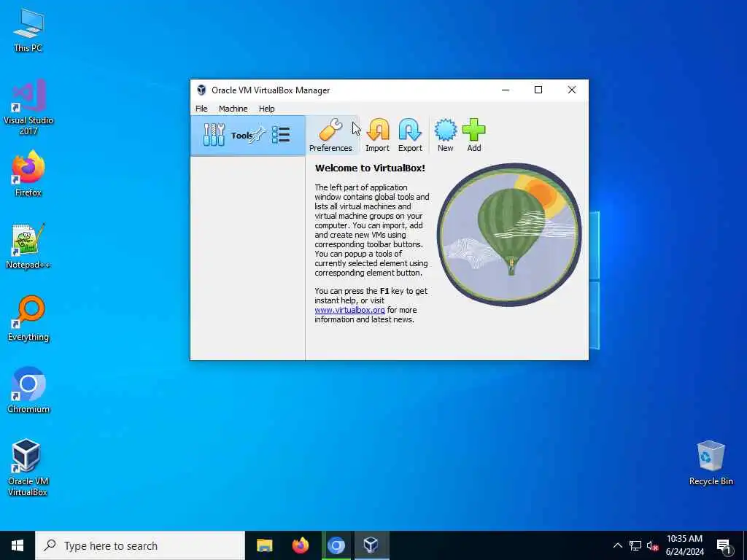Open the Tools list menu icon
The image size is (747, 560).
coord(281,135)
